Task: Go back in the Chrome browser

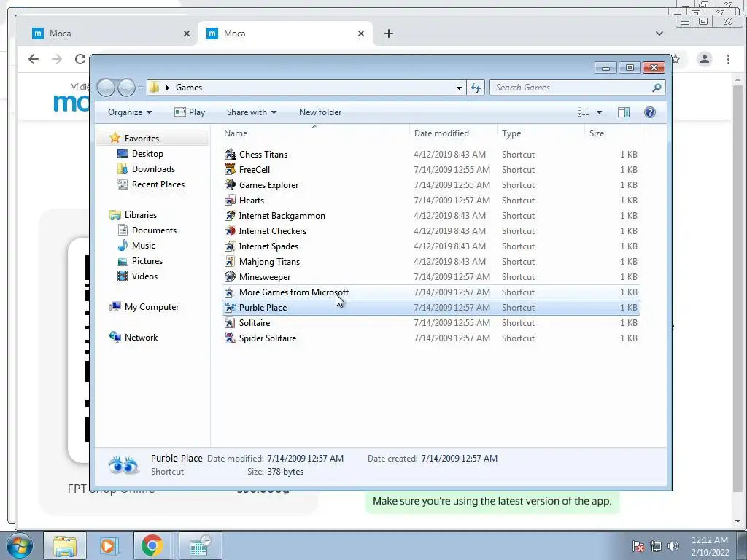Action: point(34,59)
